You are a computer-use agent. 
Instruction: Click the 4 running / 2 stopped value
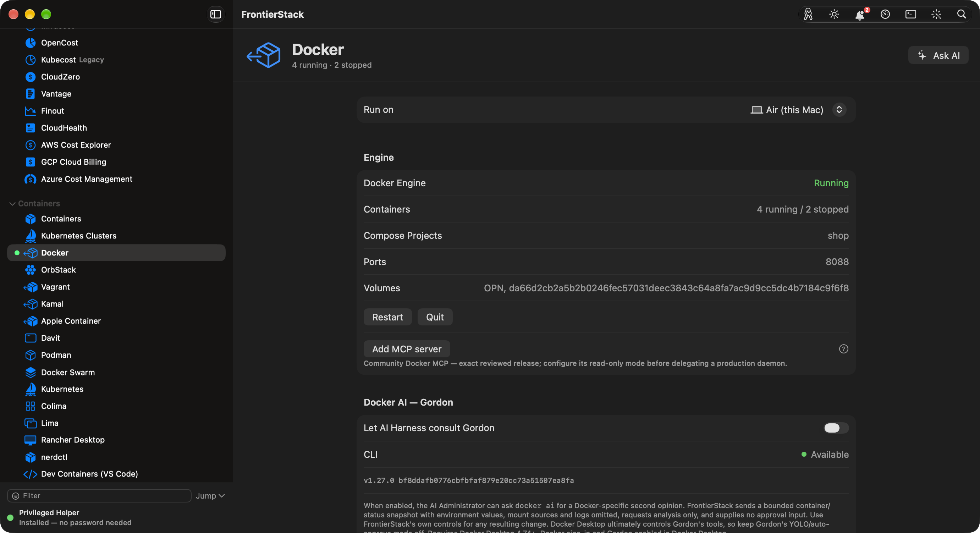coord(803,209)
